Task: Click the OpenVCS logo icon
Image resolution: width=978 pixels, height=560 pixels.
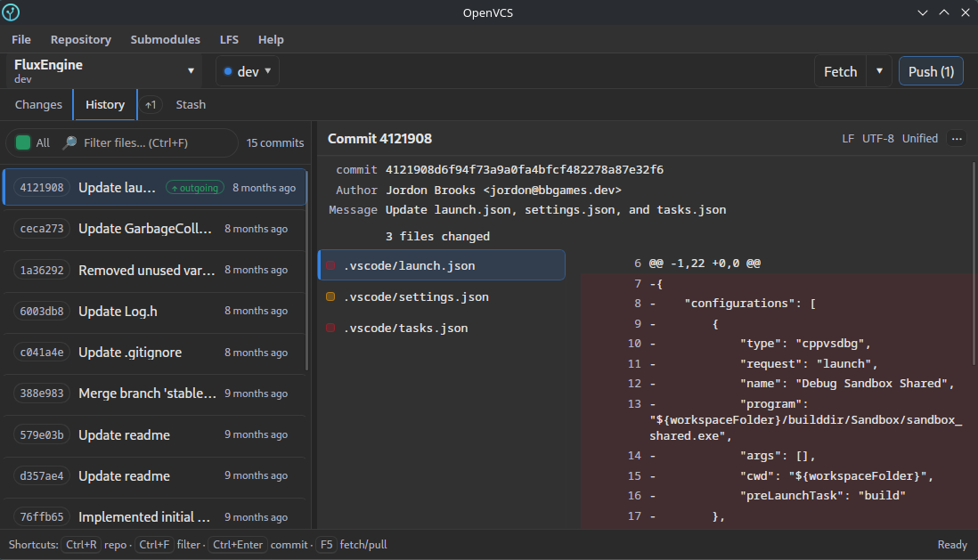Action: tap(12, 12)
